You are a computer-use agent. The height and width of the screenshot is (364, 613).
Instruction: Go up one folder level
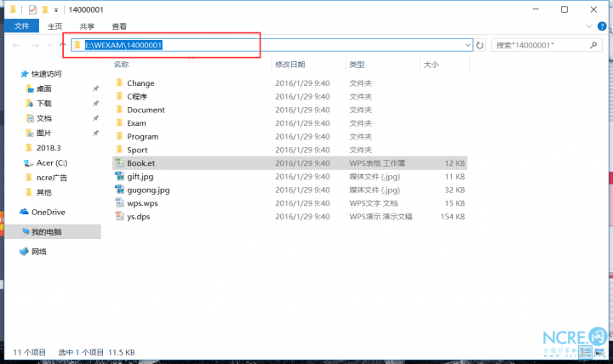[x=62, y=45]
